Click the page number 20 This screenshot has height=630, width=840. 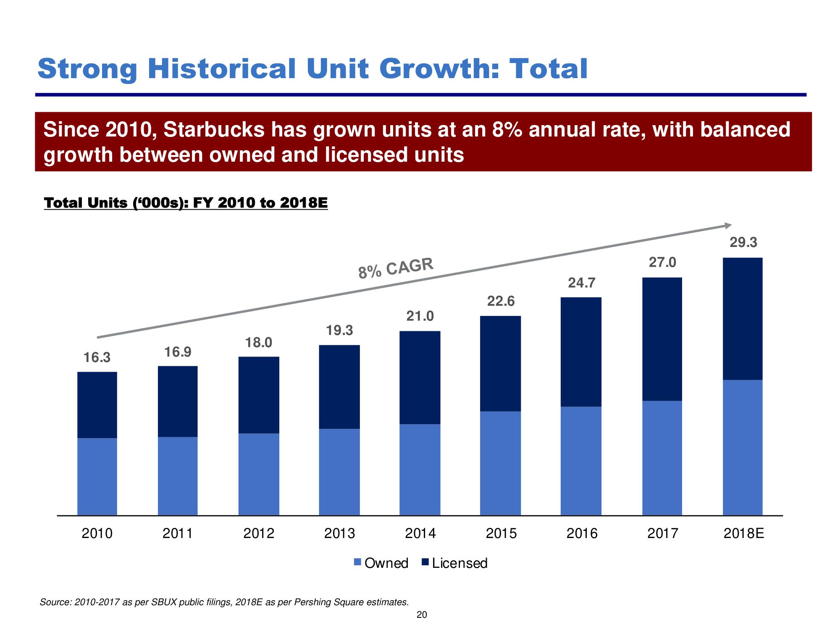click(x=422, y=615)
